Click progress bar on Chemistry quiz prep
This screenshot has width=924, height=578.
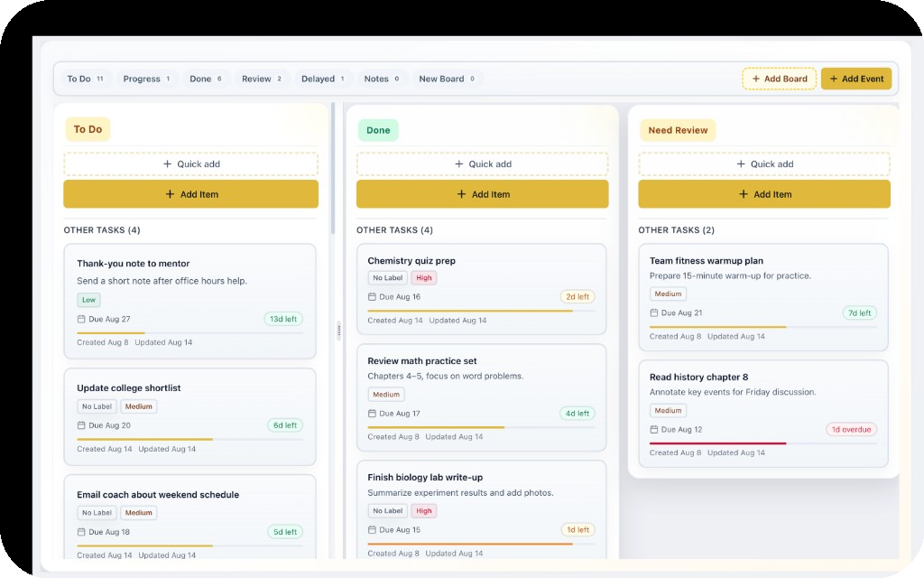(x=482, y=311)
